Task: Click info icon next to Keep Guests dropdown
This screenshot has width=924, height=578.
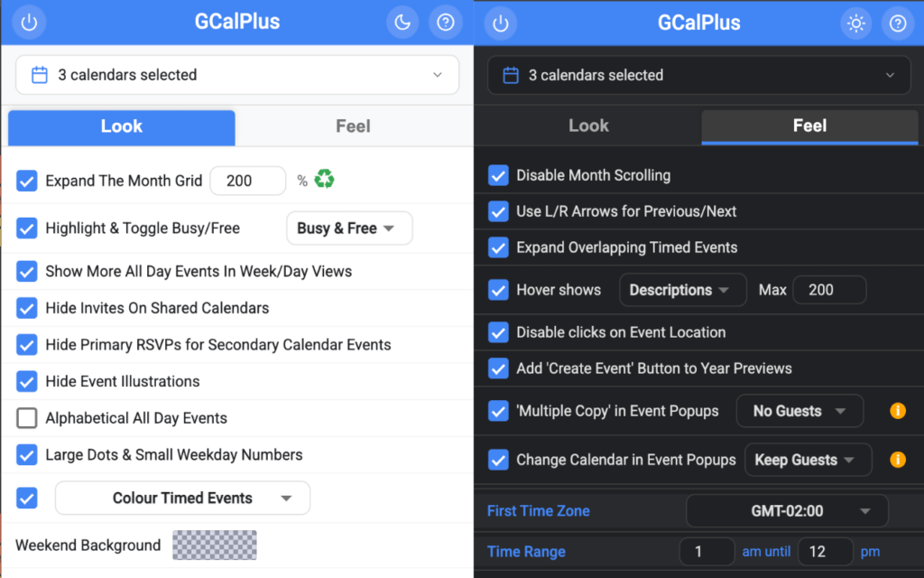Action: tap(897, 460)
